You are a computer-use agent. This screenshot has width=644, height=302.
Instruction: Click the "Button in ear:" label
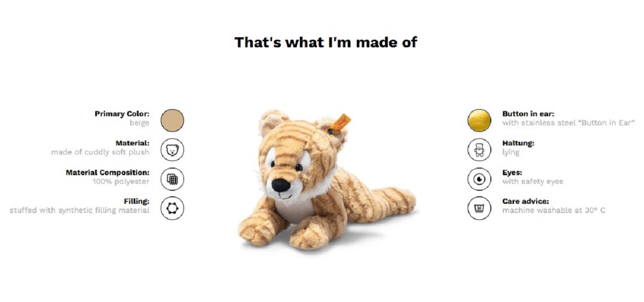pos(528,114)
